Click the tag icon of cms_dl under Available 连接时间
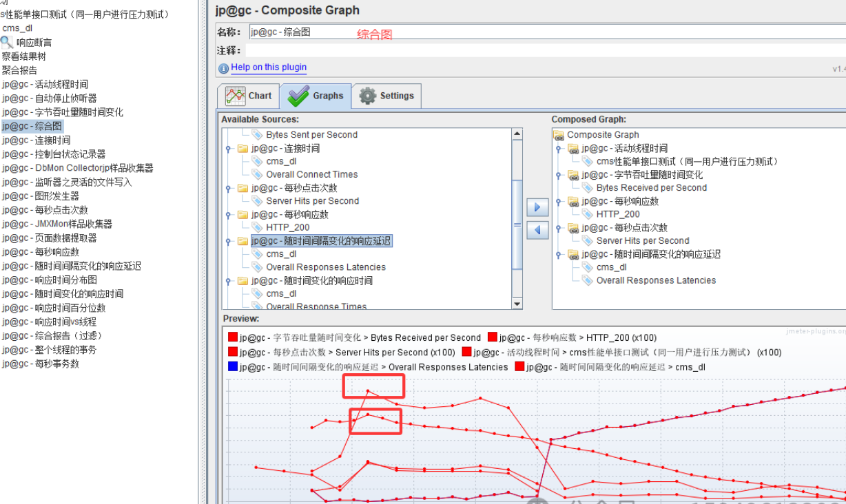Screen dimensions: 846x504 pyautogui.click(x=257, y=161)
